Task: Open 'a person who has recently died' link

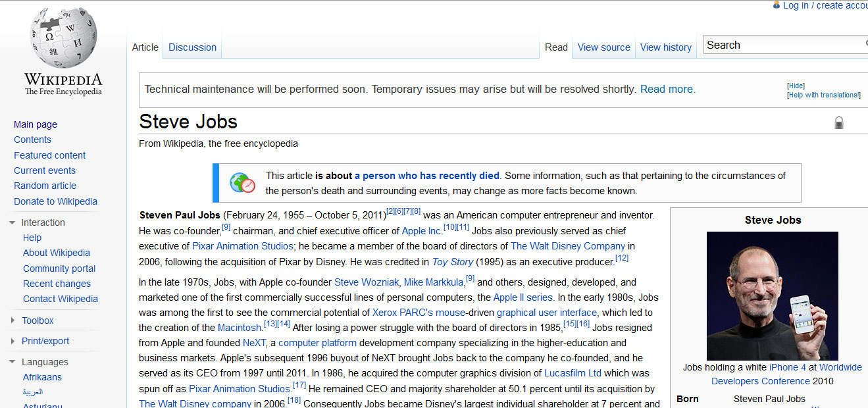Action: point(427,176)
